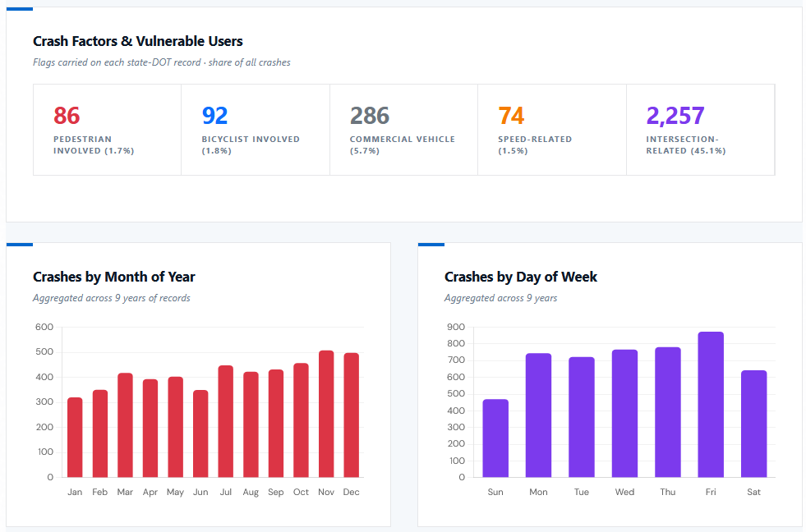Select the 'BICYCLIST INVOLVED (1.8%)' label

coord(251,144)
